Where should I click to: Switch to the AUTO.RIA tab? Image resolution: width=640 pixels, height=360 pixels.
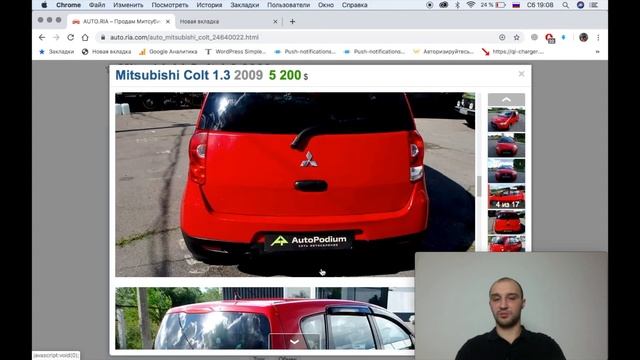(121, 21)
